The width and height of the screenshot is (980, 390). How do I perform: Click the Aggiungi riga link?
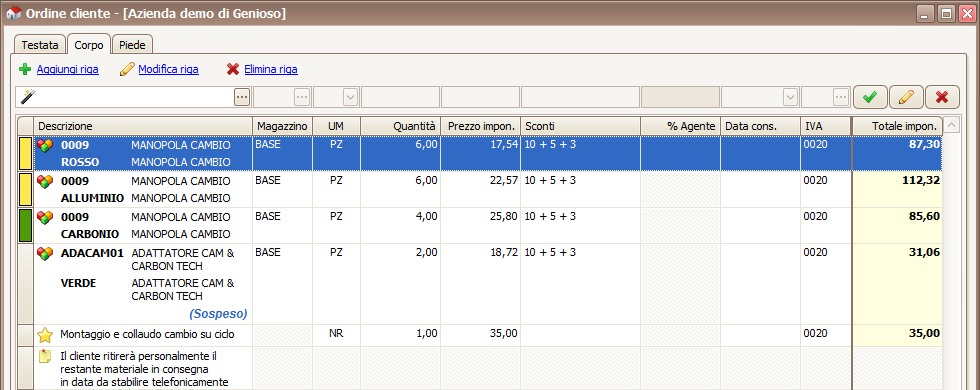(68, 69)
